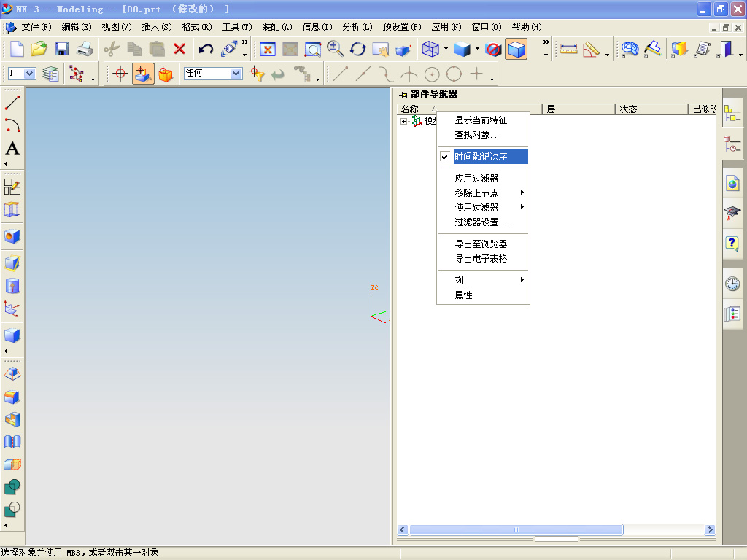This screenshot has width=747, height=560.
Task: Open the 工具(T) menu
Action: 237,27
